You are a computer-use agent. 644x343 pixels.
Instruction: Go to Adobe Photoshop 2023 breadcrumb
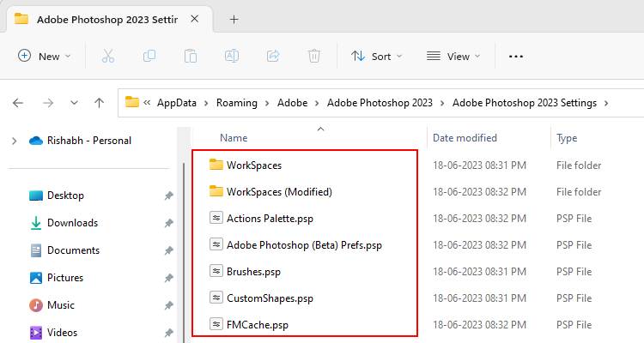tap(380, 103)
